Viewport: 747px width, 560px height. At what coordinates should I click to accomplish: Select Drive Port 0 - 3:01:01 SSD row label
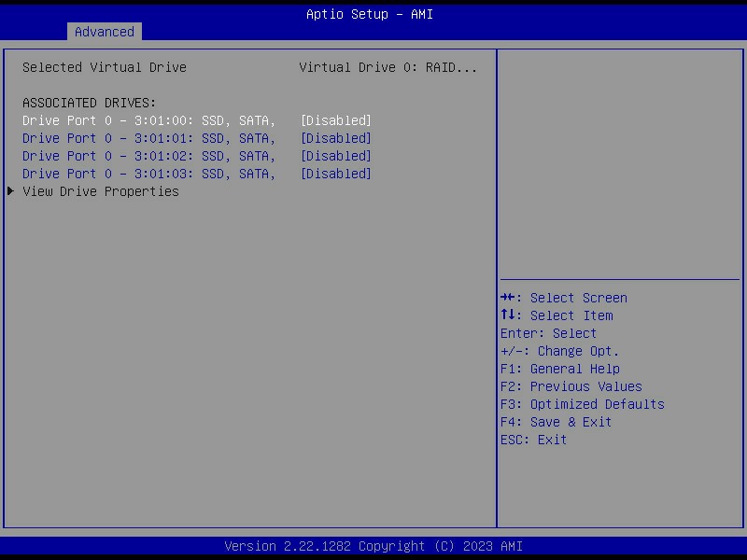click(x=149, y=138)
